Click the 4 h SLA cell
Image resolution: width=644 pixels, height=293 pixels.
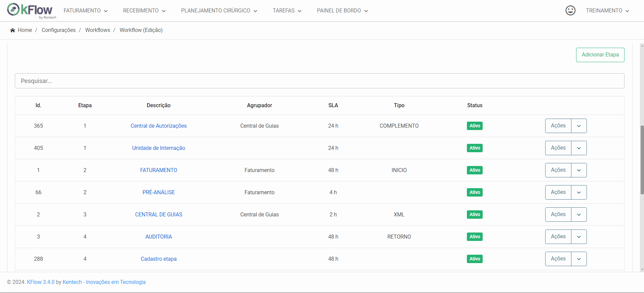[333, 193]
